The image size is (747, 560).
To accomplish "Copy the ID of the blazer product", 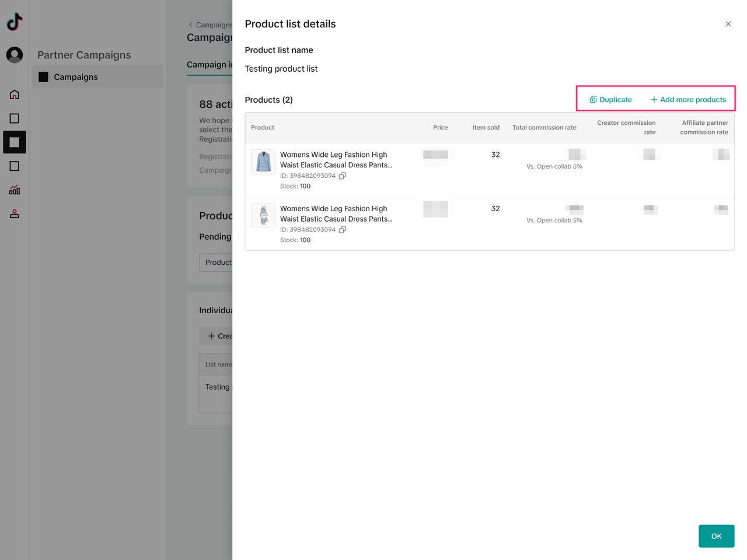I will click(x=343, y=176).
